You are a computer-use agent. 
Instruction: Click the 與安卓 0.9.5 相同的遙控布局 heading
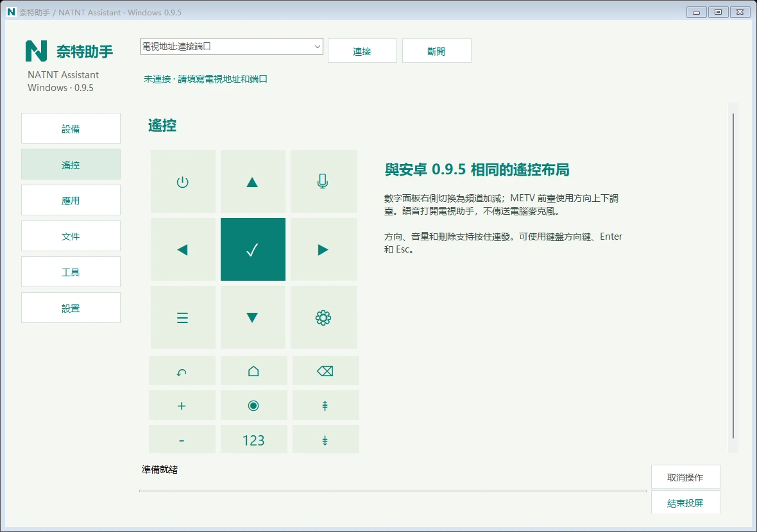(x=477, y=170)
